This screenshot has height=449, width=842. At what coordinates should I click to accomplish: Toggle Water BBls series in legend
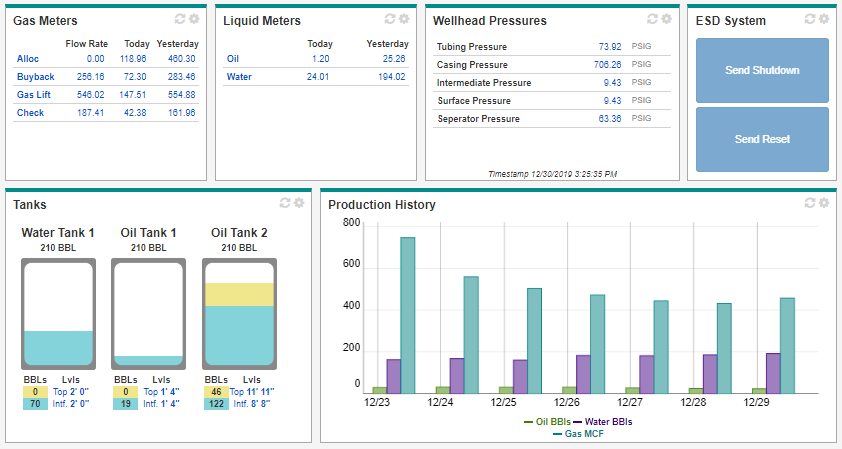click(605, 422)
